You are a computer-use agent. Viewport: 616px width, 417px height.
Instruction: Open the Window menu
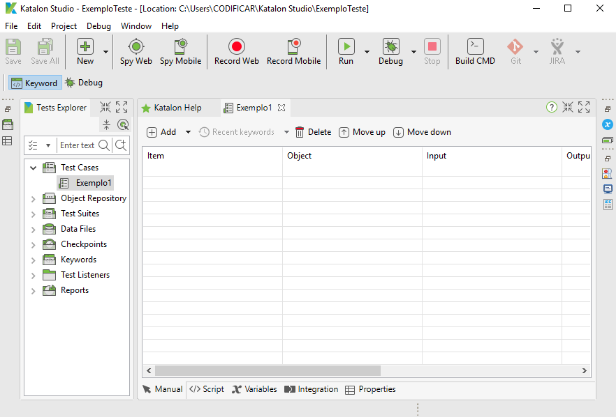pos(136,26)
